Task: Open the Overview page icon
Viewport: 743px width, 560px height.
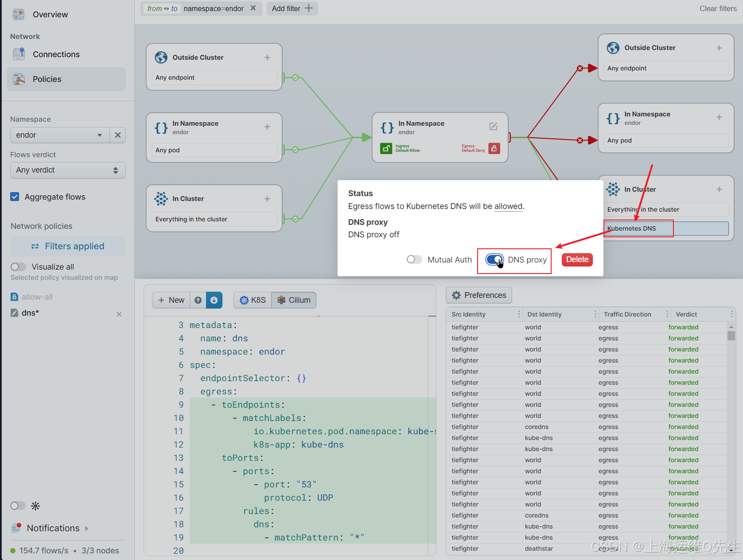Action: 19,14
